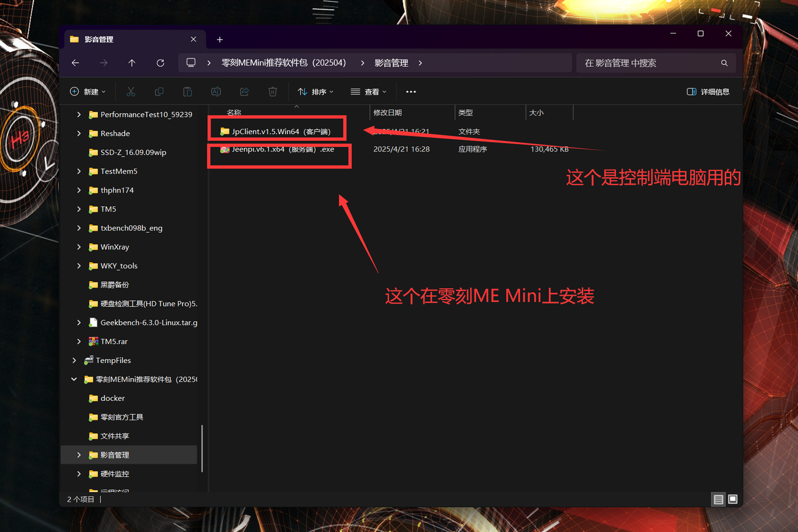This screenshot has height=532, width=798.
Task: Switch to details list view icon
Action: tap(718, 499)
